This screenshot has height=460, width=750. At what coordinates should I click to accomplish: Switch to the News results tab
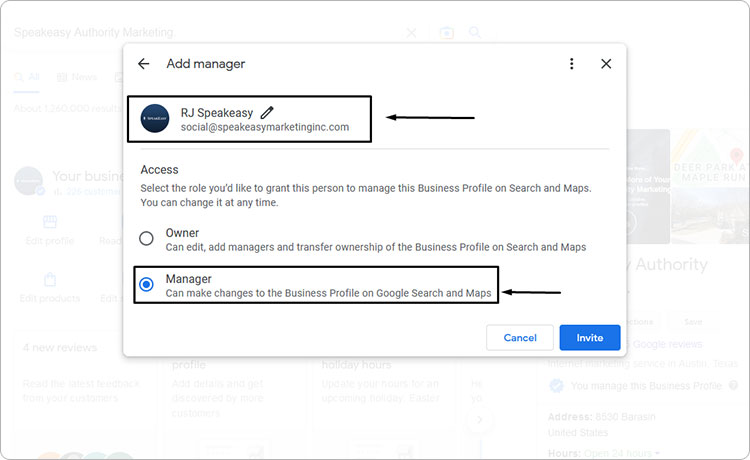(x=77, y=77)
